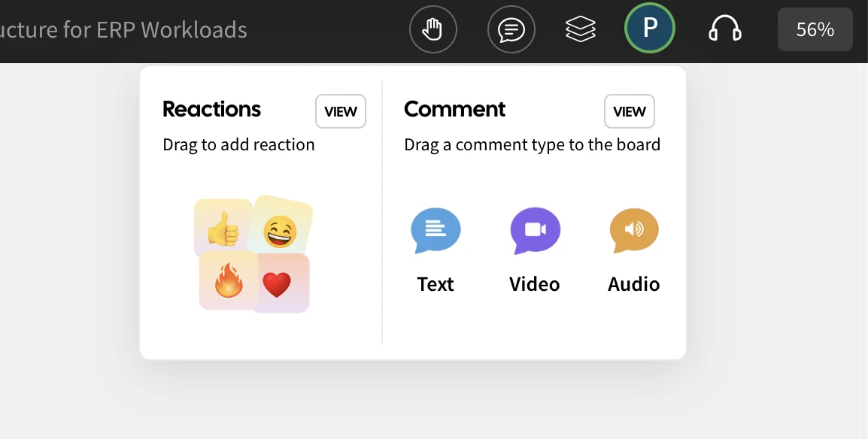
Task: Pick the red heart reaction
Action: tap(277, 284)
